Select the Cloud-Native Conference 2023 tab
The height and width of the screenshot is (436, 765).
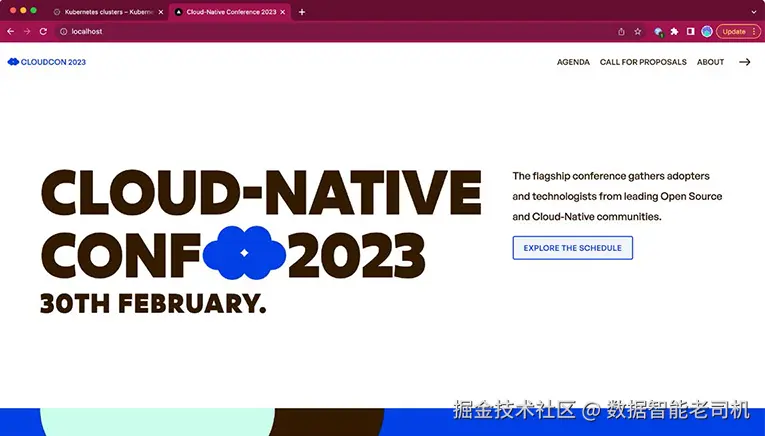point(230,12)
